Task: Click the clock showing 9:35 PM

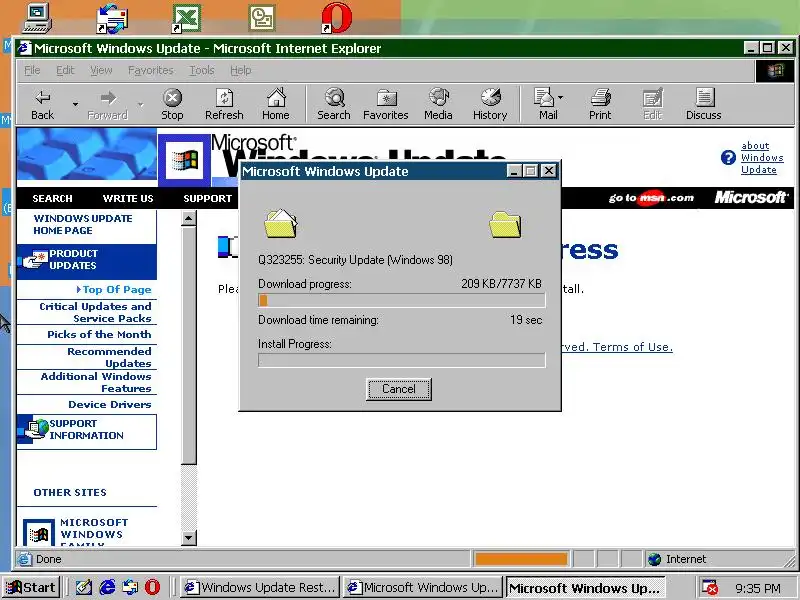Action: (x=758, y=588)
